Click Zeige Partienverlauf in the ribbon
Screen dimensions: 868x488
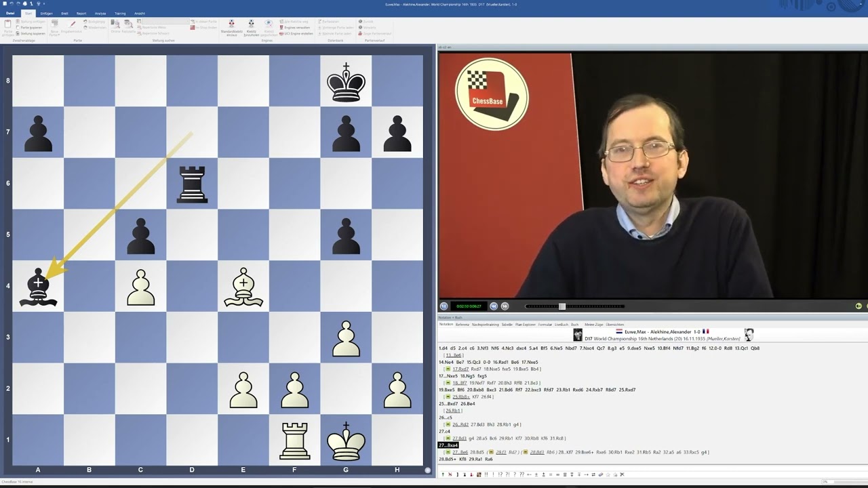[x=374, y=33]
